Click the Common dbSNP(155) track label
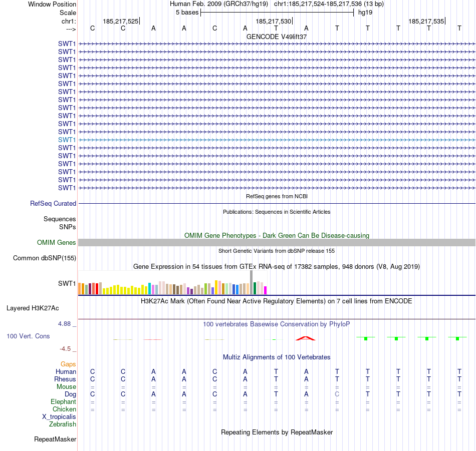Screen dimensions: 476x451 pos(44,258)
